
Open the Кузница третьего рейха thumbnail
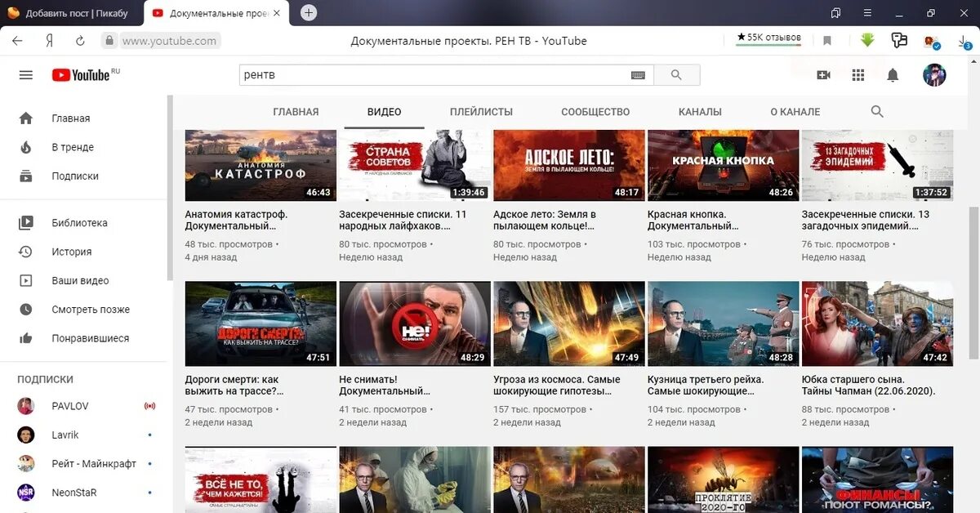click(x=723, y=323)
